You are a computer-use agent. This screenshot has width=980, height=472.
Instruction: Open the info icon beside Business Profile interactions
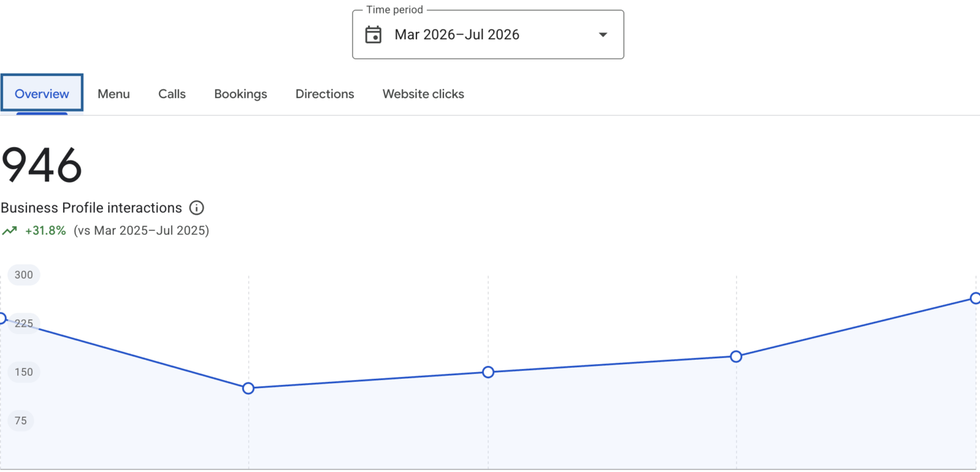(197, 208)
